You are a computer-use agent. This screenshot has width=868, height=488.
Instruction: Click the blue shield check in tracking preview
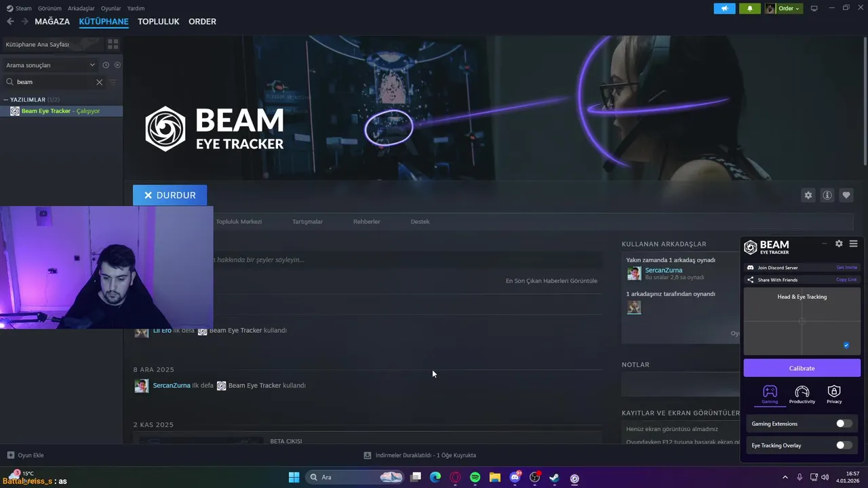coord(846,345)
